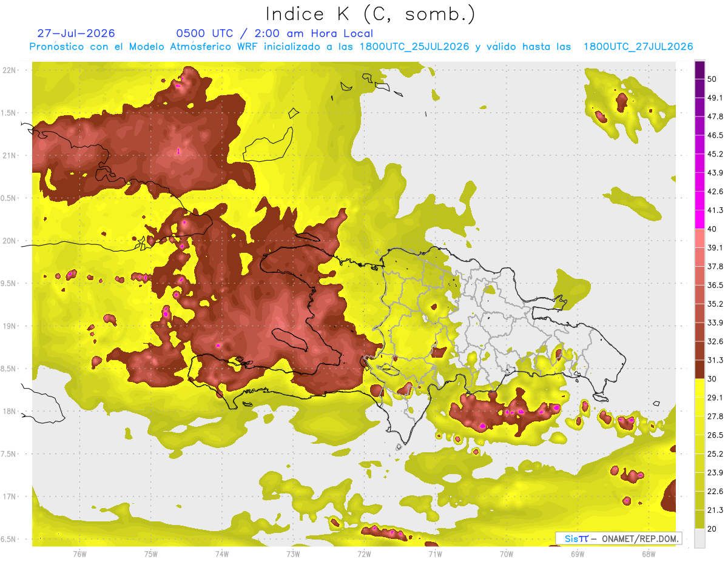Click the colorbar value "43.9"
The image size is (728, 562).
[715, 173]
